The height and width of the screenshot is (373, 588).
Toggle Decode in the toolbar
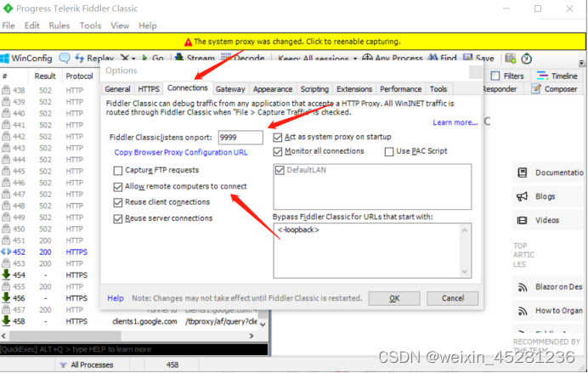pos(243,58)
